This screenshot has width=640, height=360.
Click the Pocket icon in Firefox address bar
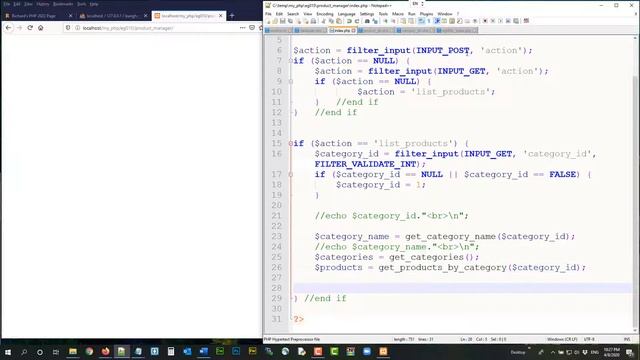tap(252, 28)
